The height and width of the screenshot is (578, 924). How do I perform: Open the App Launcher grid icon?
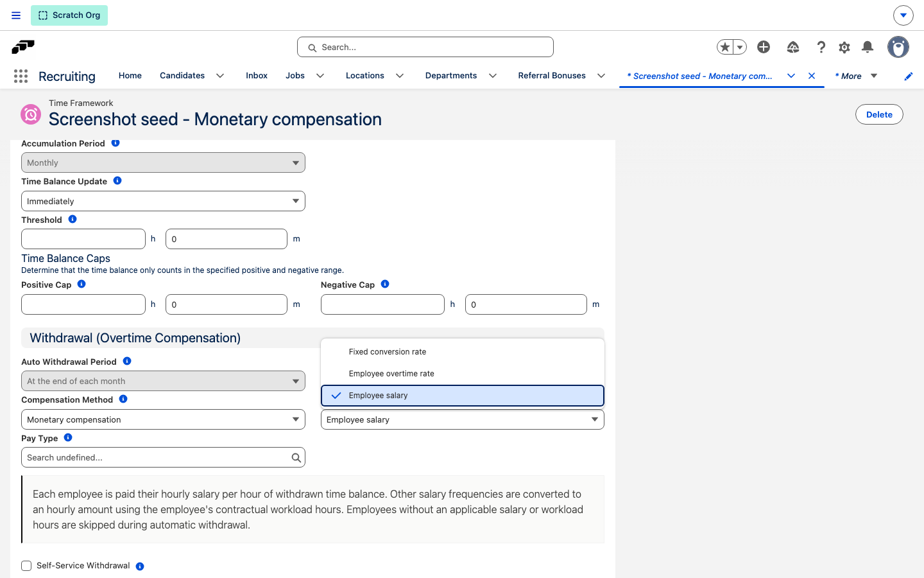[x=21, y=76]
